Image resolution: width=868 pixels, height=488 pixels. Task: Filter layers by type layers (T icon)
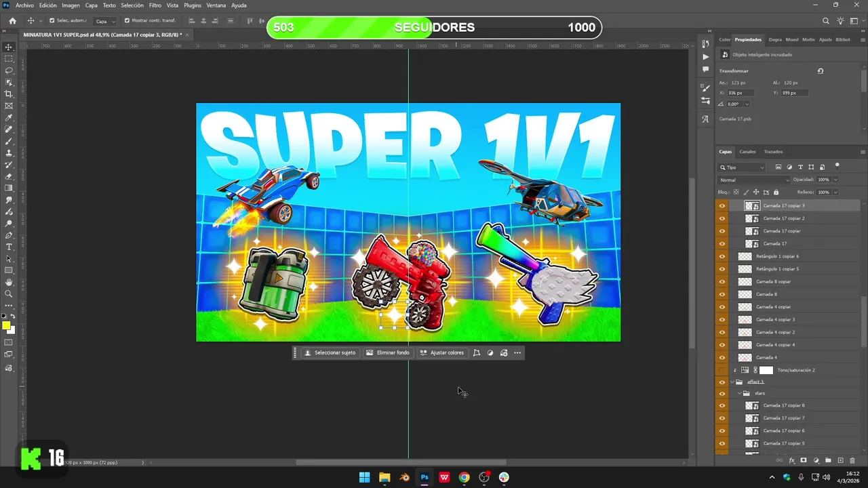pos(800,167)
